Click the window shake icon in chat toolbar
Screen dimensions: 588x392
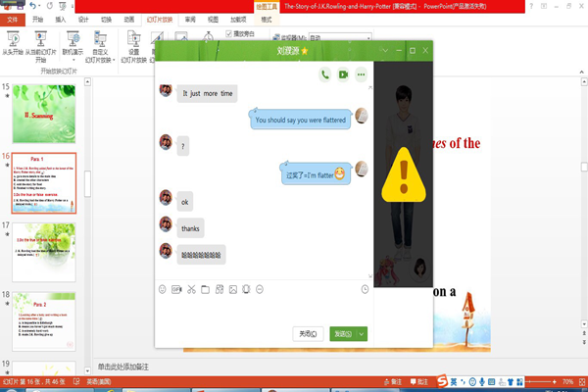pos(246,289)
